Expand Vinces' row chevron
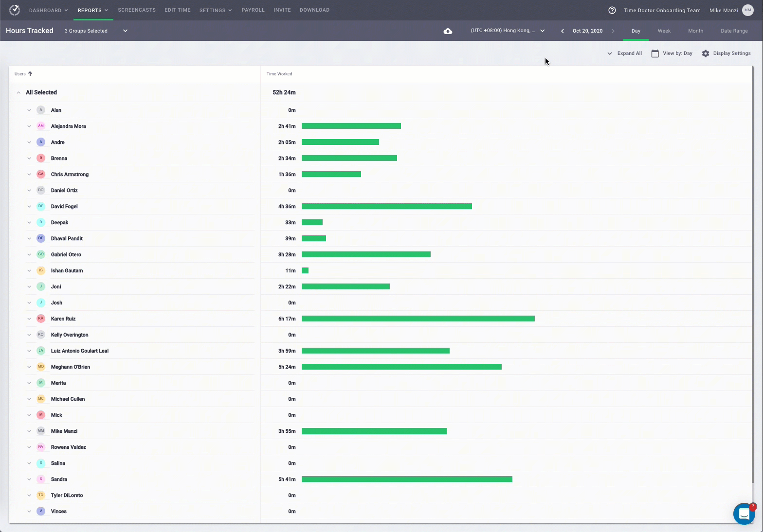 [x=29, y=512]
